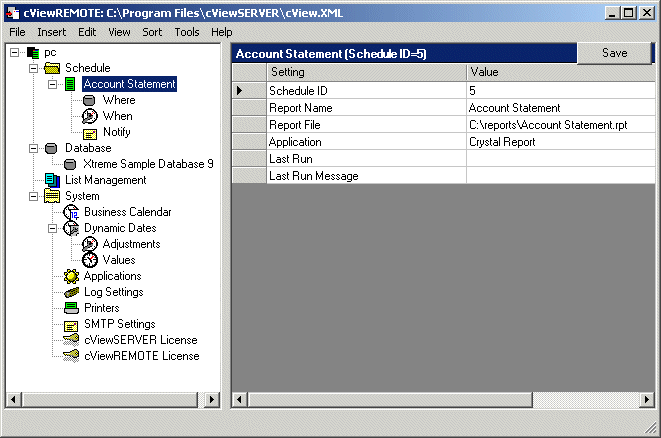The width and height of the screenshot is (661, 438).
Task: Click the Database node cylinder icon
Action: click(x=51, y=148)
